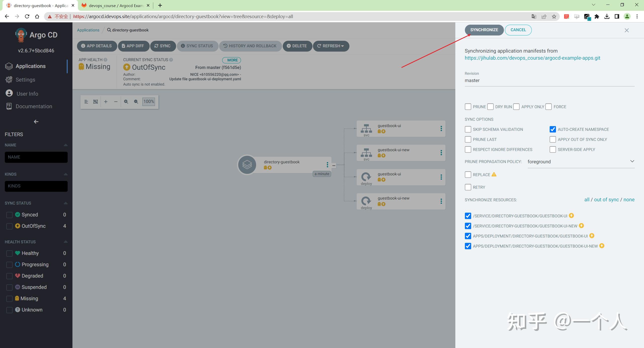Reload the browser page

tap(27, 17)
